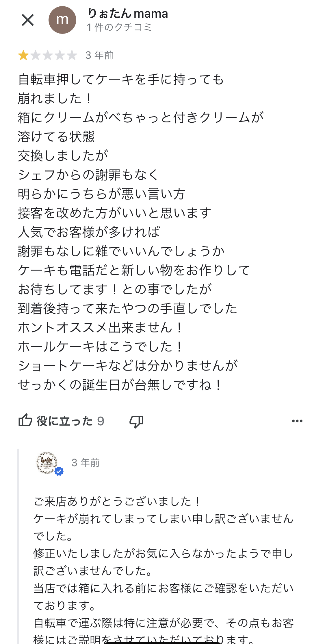The width and height of the screenshot is (325, 644).
Task: Tap the thumbs-down not helpful icon
Action: (x=136, y=422)
